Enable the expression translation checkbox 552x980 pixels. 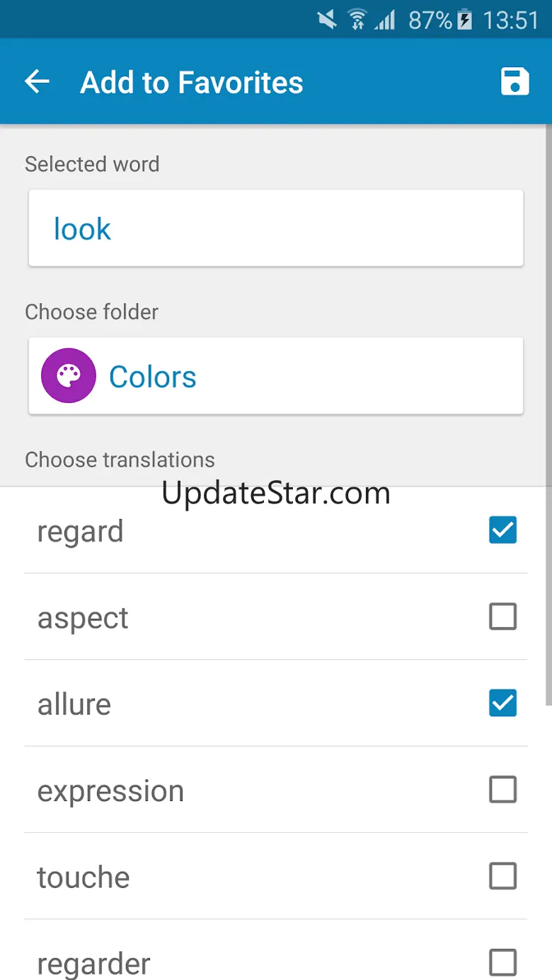point(502,789)
